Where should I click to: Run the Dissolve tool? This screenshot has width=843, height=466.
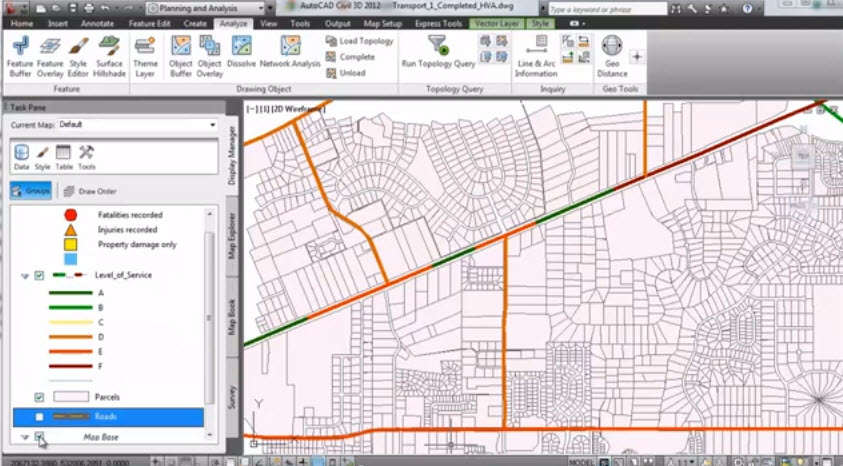(241, 52)
